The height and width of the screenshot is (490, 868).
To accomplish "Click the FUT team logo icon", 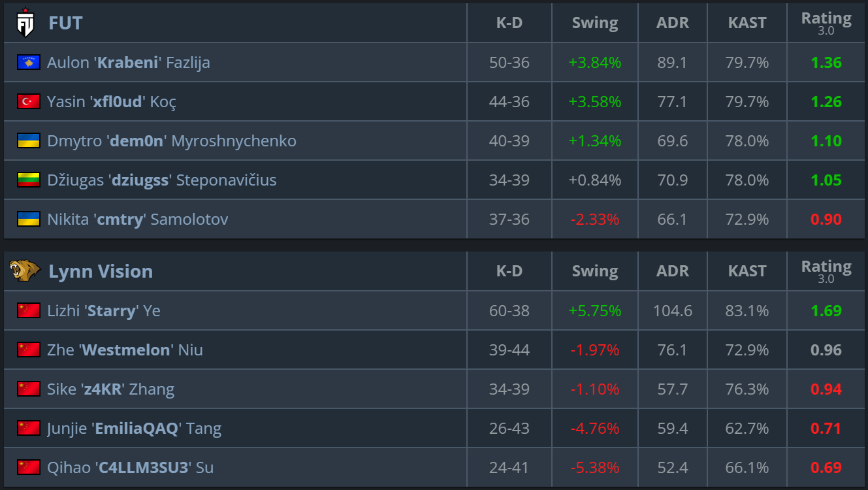I will click(25, 23).
